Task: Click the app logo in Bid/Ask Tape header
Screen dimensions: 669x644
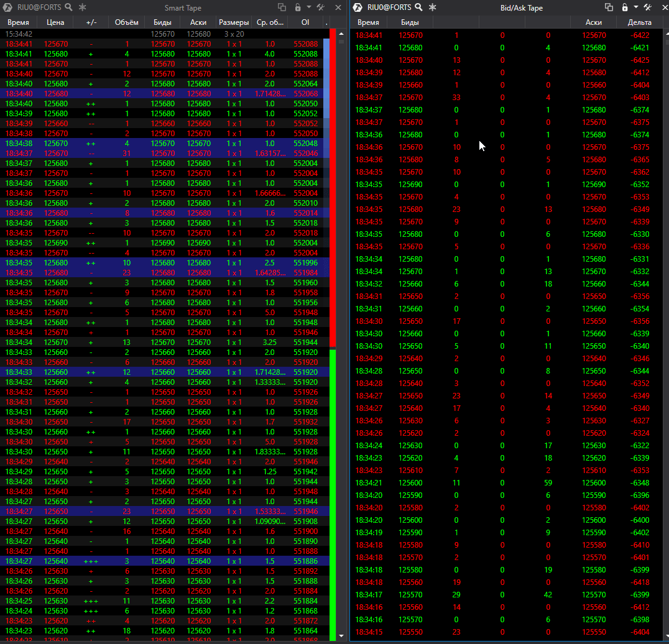Action: [358, 7]
